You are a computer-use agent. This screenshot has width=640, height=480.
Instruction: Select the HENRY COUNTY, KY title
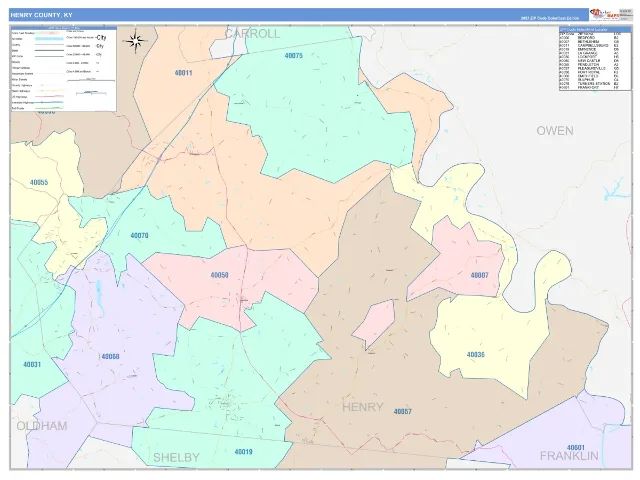point(42,15)
